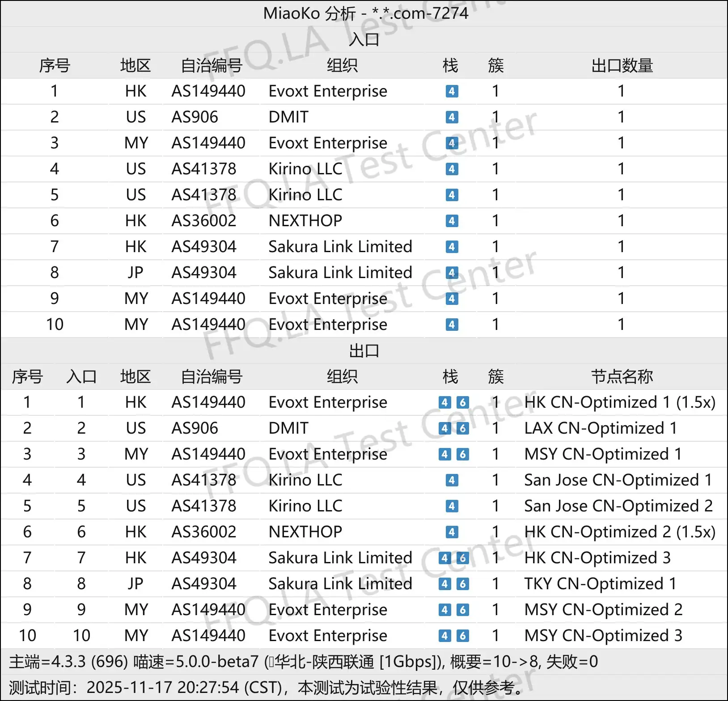Click the IPv6 badge on LAX CN-Optimized 1 row

(x=463, y=428)
